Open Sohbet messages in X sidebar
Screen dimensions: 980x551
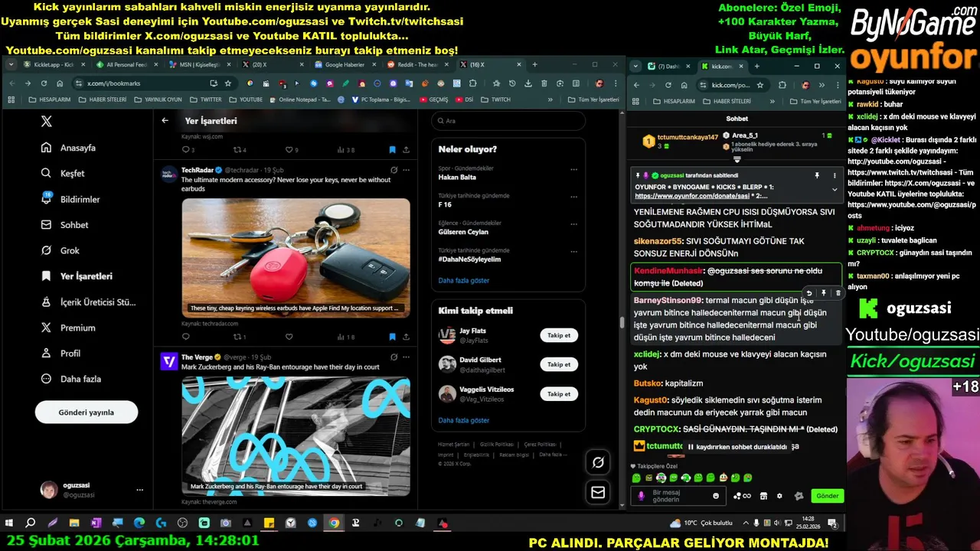[x=65, y=225]
